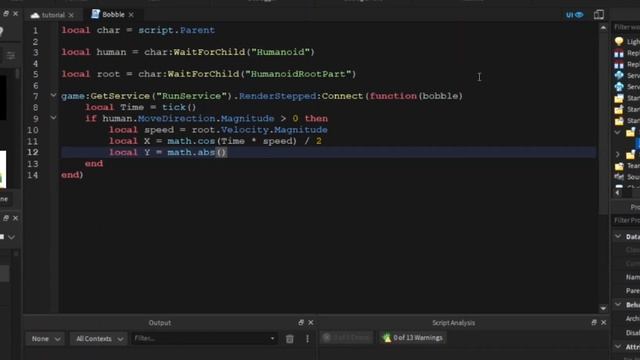Click 'local Time = tick()' on line 8
This screenshot has width=640, height=360.
point(141,107)
